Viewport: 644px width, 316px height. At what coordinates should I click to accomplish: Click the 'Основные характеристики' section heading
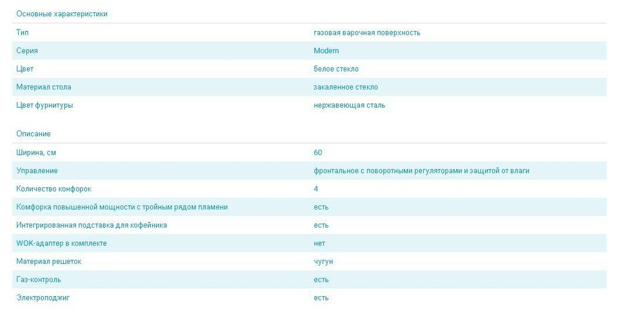(62, 14)
